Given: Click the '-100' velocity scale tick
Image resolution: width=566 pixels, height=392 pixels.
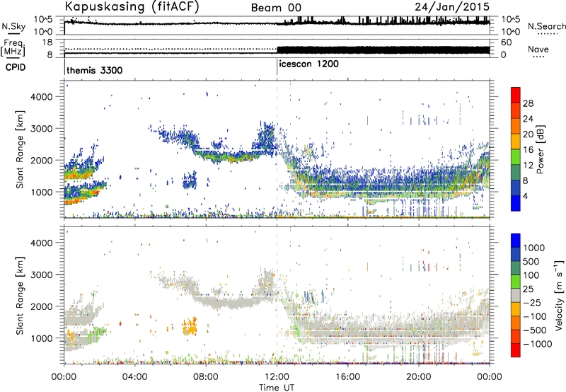Looking at the screenshot, I should tap(535, 316).
